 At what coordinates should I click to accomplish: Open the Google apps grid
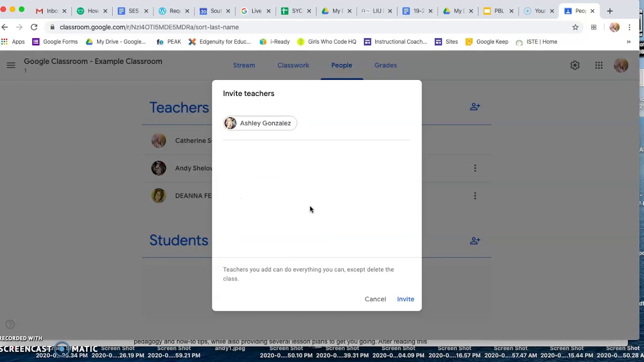pyautogui.click(x=599, y=65)
